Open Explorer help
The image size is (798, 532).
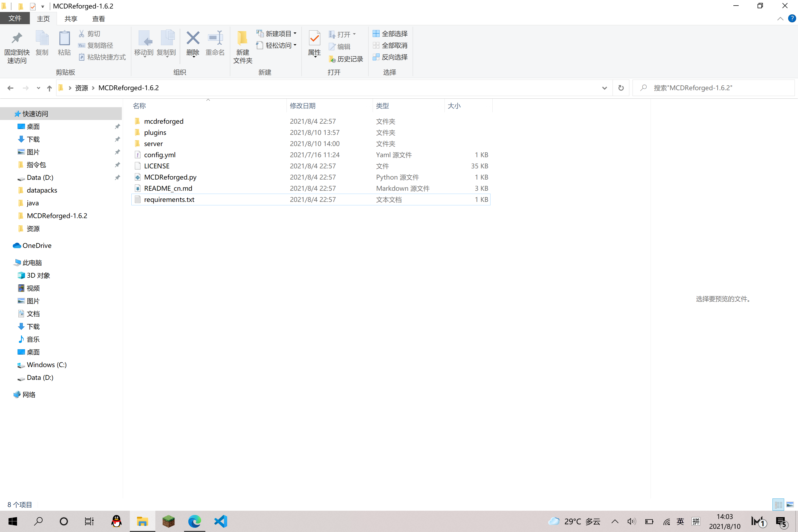click(x=792, y=18)
